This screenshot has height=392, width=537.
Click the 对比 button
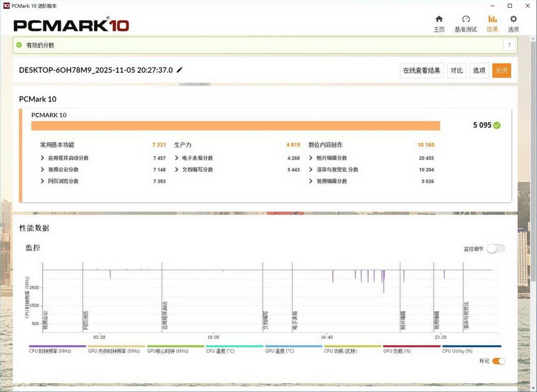tap(456, 71)
